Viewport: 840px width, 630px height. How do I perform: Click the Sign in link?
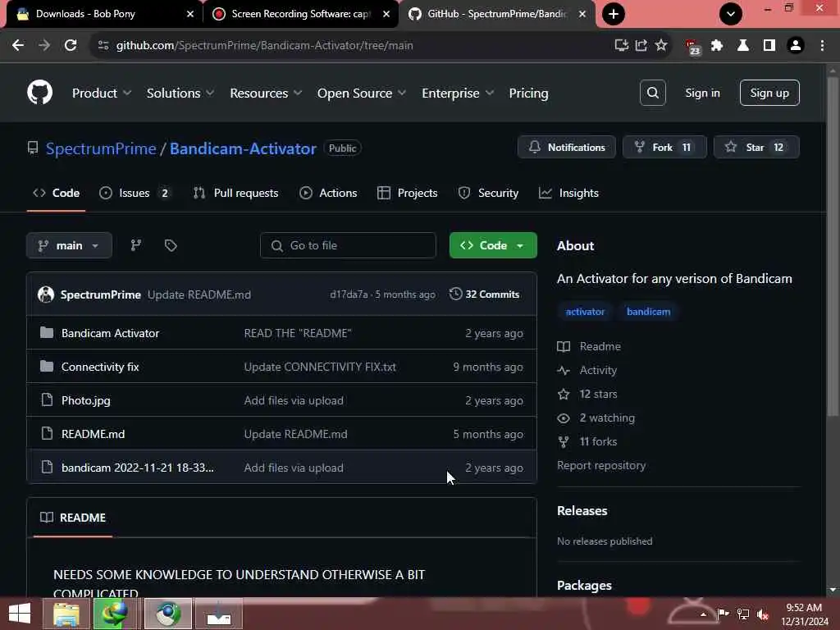[702, 93]
